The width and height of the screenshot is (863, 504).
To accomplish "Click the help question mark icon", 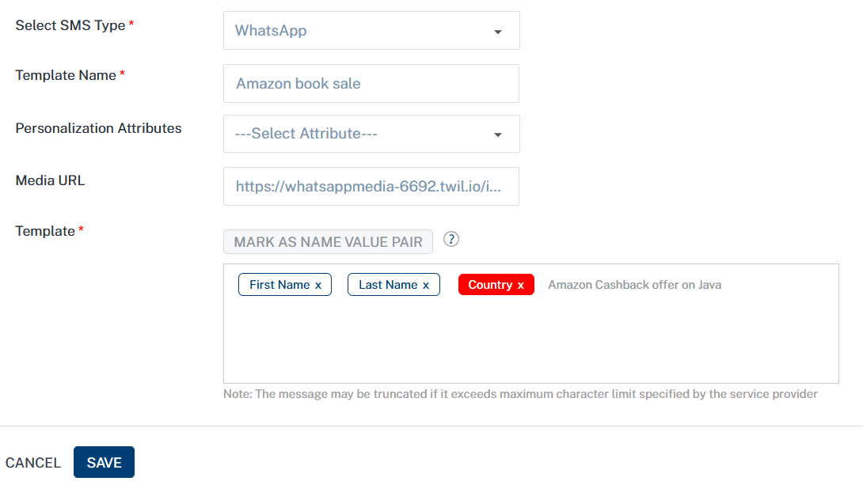I will (x=451, y=240).
